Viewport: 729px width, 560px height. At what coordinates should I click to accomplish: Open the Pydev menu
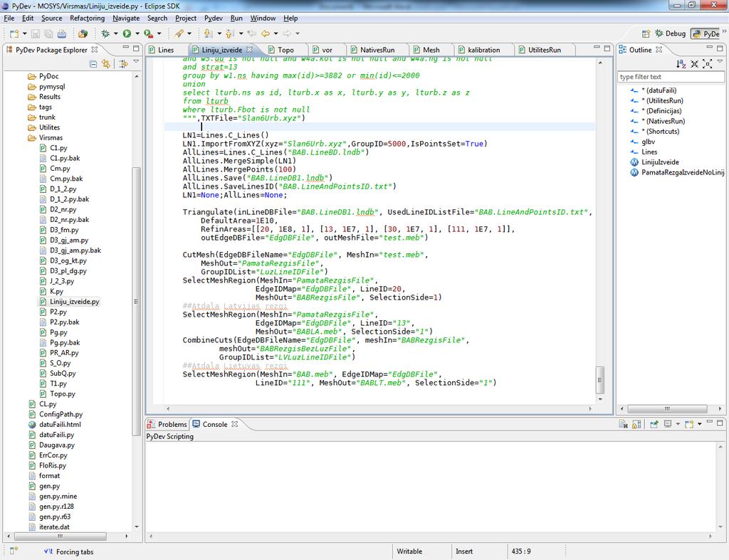tap(214, 18)
